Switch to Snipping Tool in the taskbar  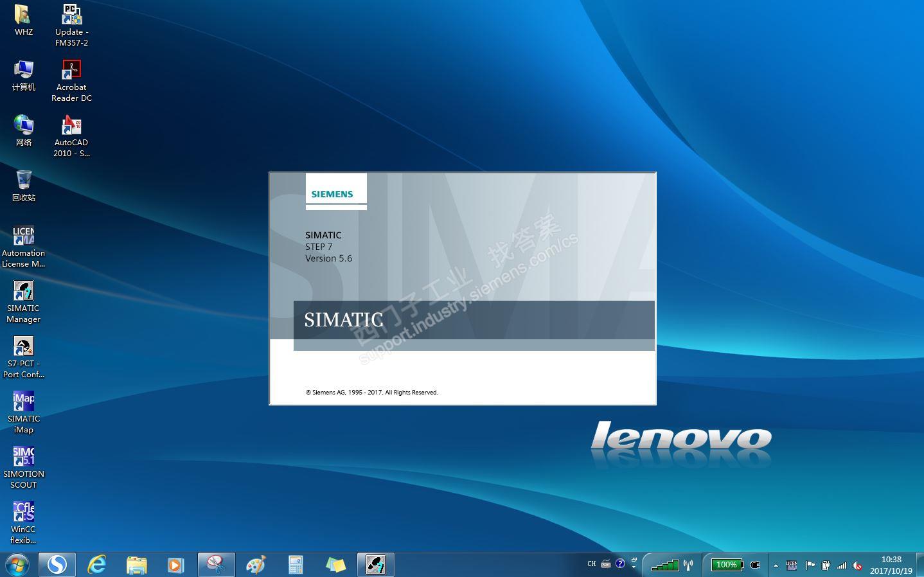(216, 565)
